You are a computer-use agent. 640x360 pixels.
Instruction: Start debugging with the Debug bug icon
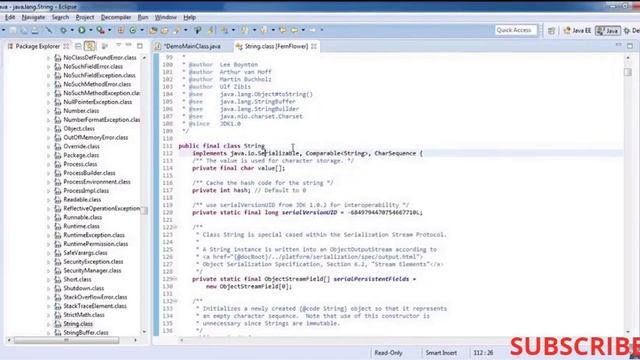click(63, 30)
